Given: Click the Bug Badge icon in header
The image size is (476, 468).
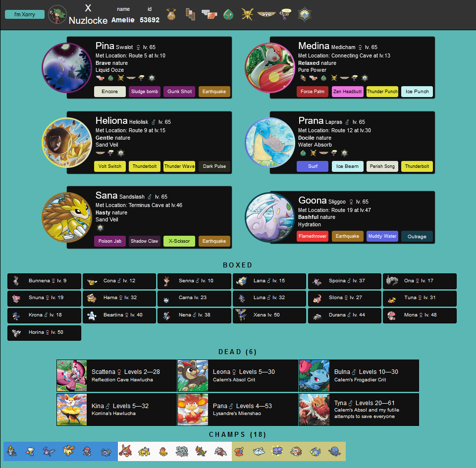Looking at the screenshot, I should tap(171, 14).
